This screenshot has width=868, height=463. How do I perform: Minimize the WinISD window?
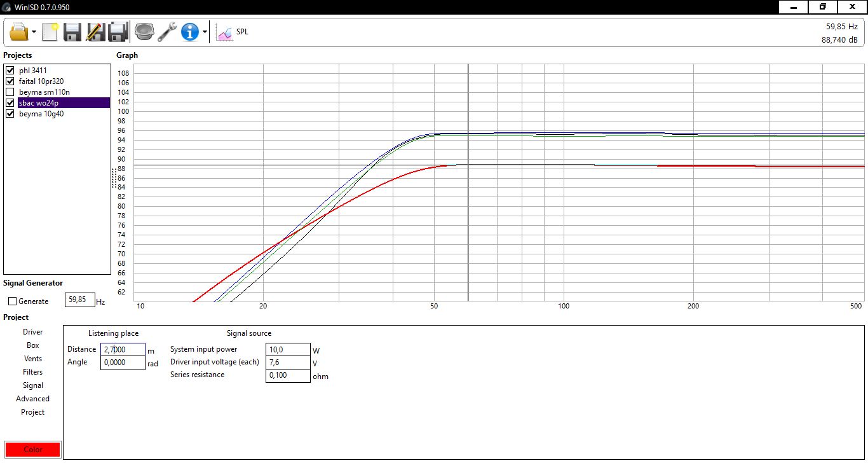point(794,7)
